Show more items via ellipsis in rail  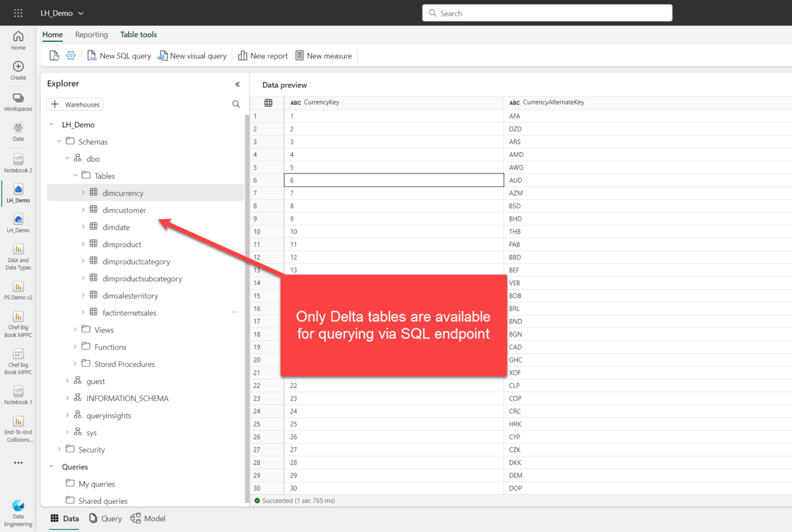pyautogui.click(x=18, y=463)
